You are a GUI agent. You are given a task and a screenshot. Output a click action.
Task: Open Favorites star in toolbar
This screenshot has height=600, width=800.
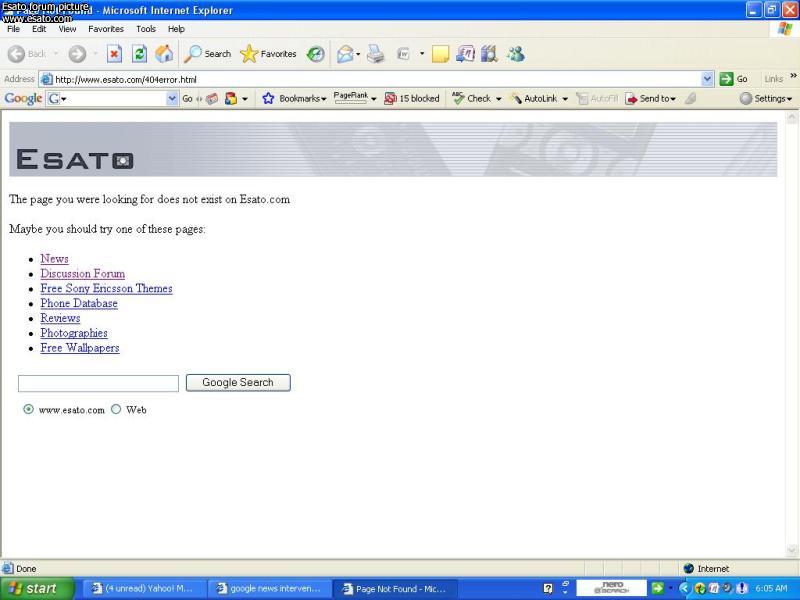268,54
